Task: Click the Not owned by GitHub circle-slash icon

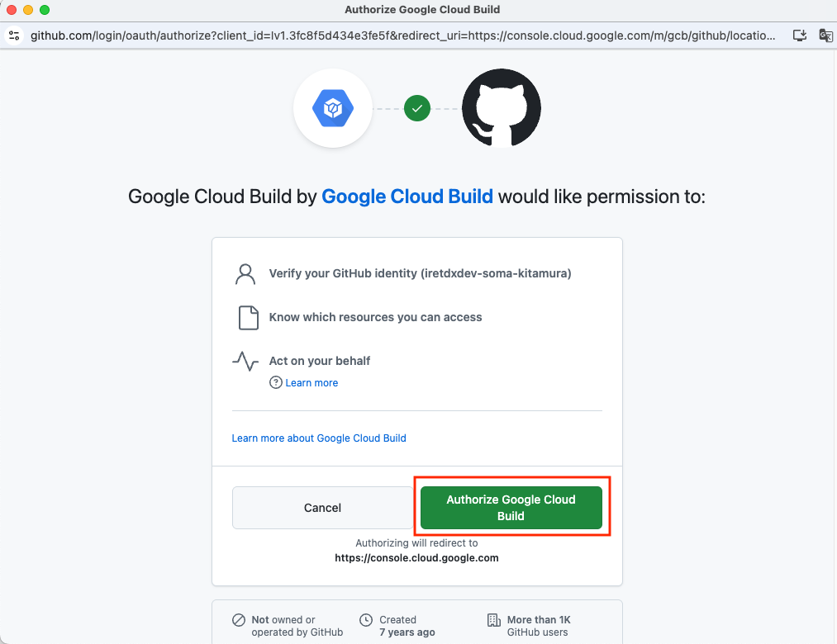Action: tap(239, 620)
